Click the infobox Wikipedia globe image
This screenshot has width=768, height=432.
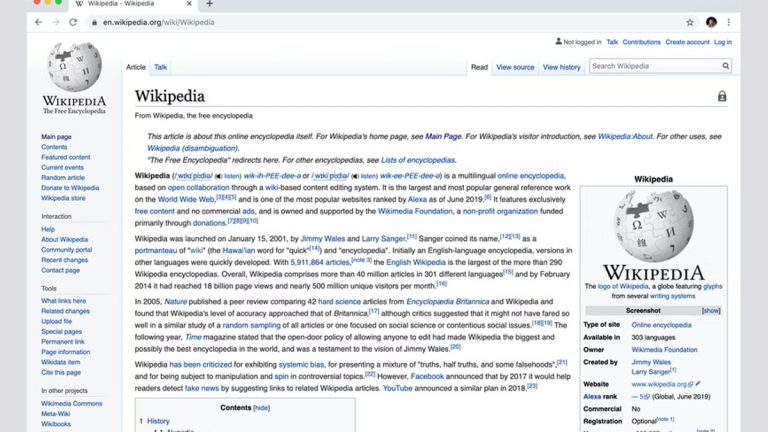(653, 226)
